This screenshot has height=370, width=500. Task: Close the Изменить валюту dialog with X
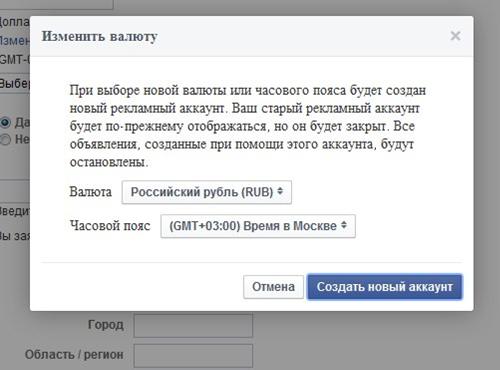point(455,36)
